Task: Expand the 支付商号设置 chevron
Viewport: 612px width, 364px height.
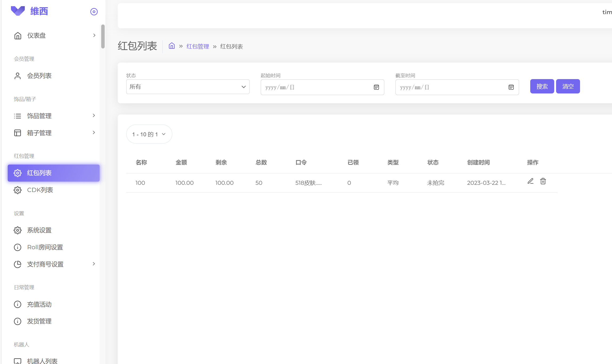Action: [x=94, y=264]
